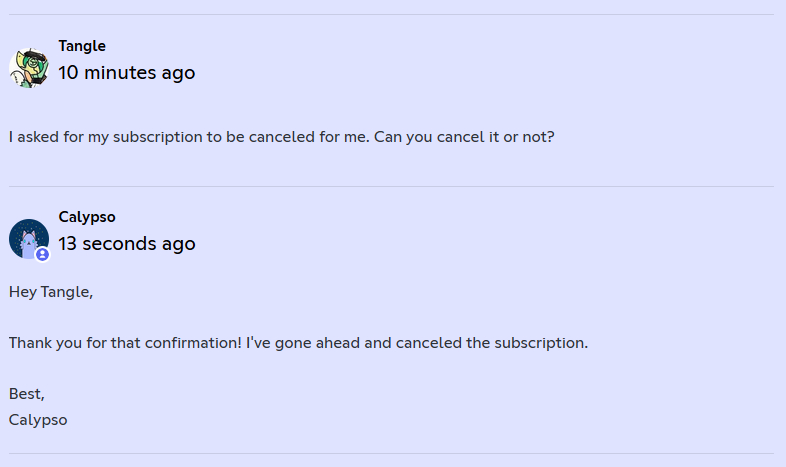Click the "13 seconds ago" timestamp
Screen dimensions: 786x467
coord(127,244)
